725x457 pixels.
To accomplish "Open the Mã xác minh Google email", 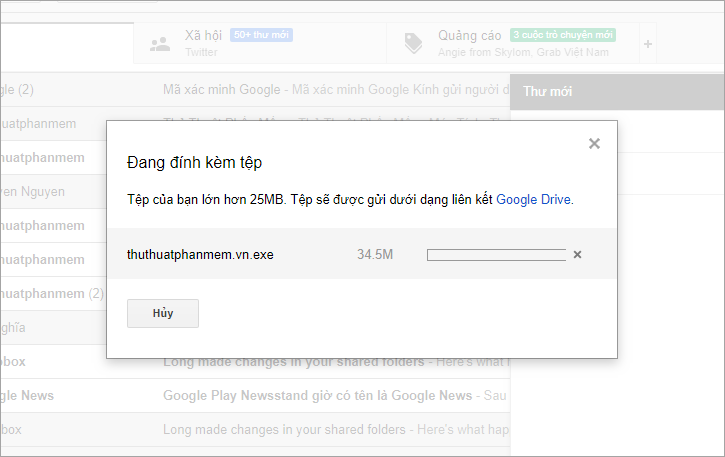I will [x=255, y=89].
